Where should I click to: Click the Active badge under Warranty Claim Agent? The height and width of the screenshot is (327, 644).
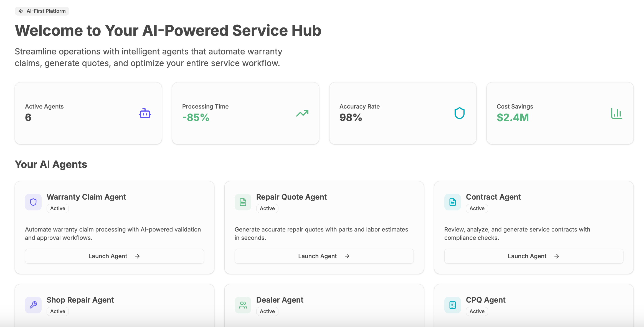(x=58, y=208)
